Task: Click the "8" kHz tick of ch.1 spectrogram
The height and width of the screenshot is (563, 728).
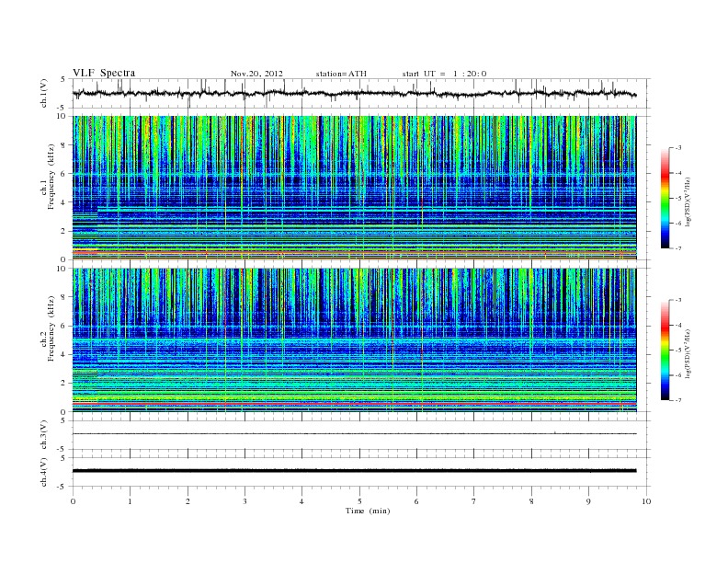Action: [x=63, y=145]
